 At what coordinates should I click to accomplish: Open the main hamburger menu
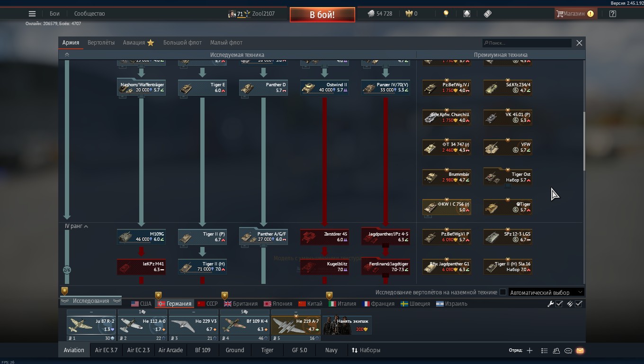32,14
